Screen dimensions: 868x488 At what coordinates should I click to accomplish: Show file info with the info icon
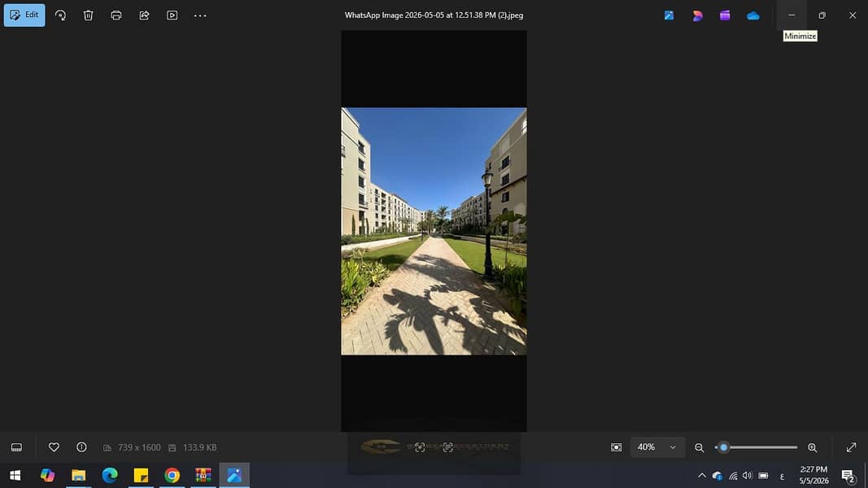81,447
